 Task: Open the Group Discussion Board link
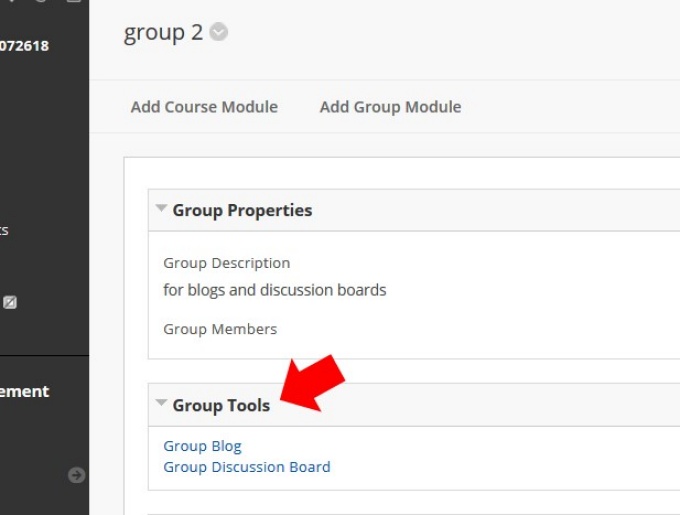coord(246,467)
